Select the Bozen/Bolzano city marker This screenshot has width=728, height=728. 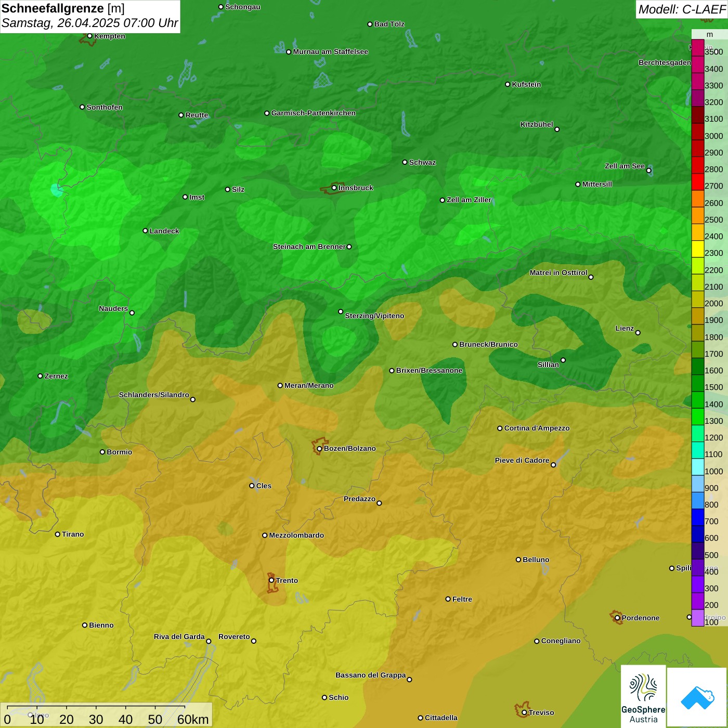319,448
